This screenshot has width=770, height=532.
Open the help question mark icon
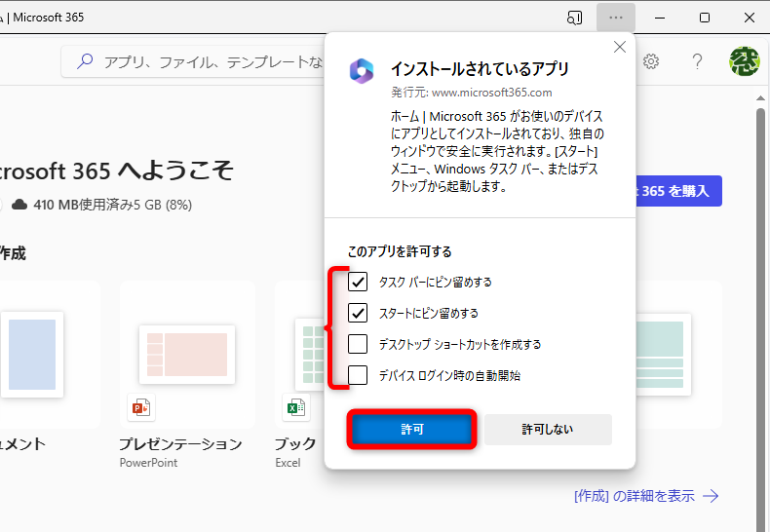click(x=697, y=61)
